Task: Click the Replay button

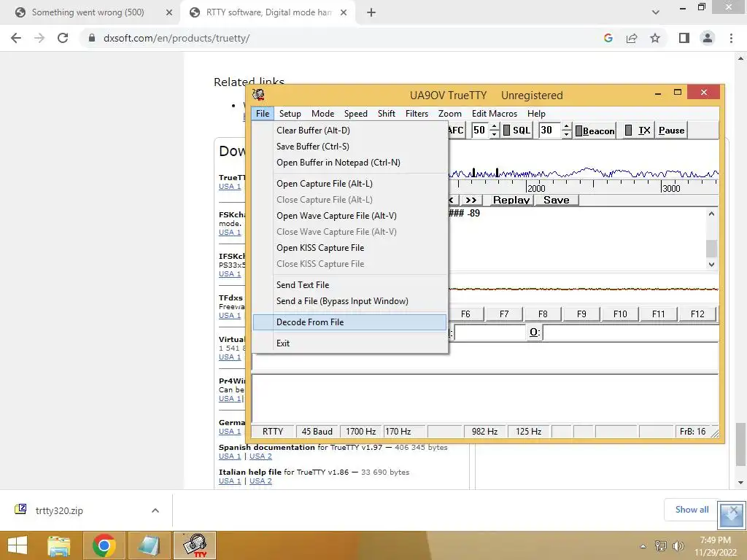Action: (x=511, y=200)
